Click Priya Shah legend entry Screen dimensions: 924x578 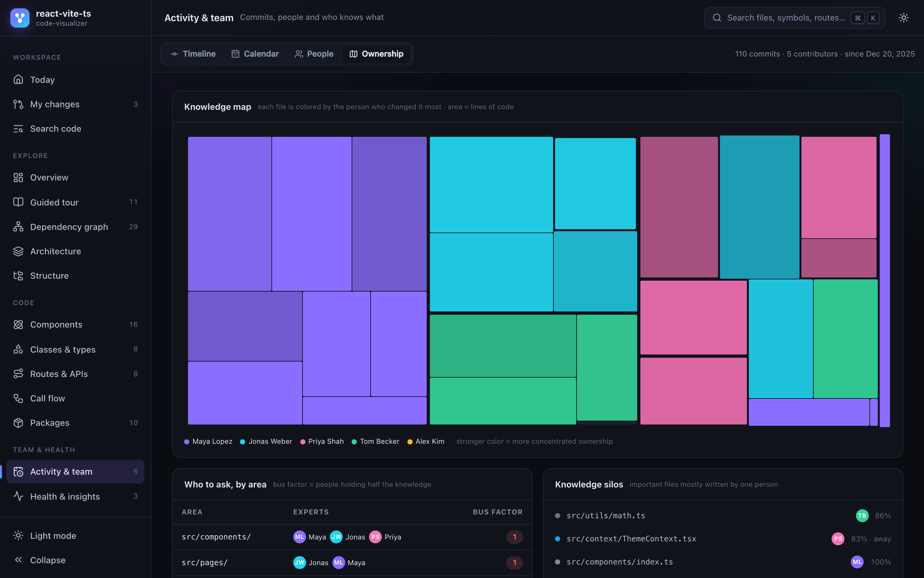point(322,442)
